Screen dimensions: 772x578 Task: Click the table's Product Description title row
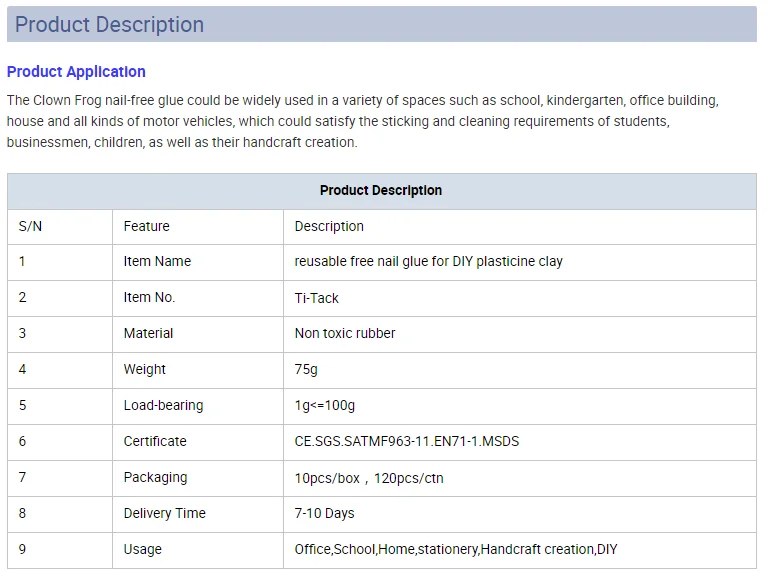[382, 191]
